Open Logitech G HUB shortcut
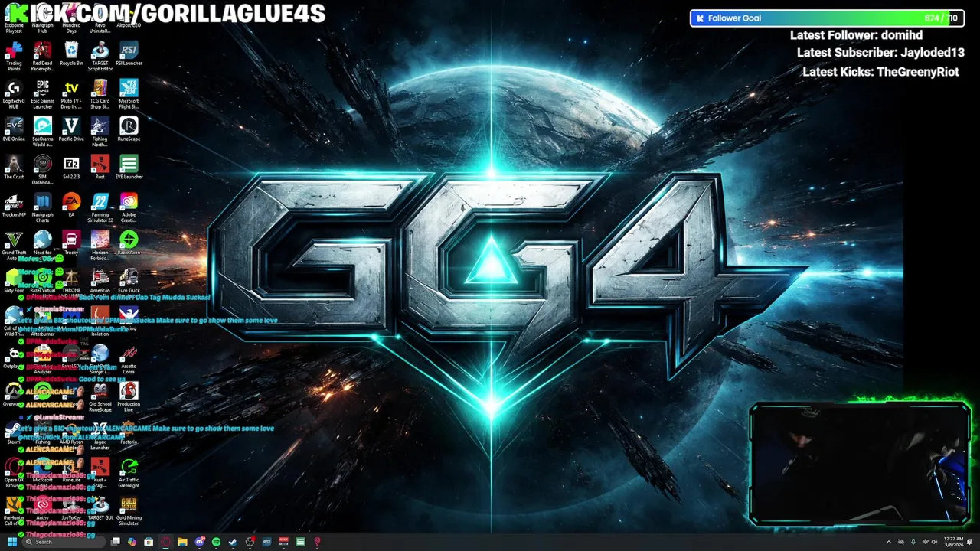The width and height of the screenshot is (980, 551). point(14,93)
